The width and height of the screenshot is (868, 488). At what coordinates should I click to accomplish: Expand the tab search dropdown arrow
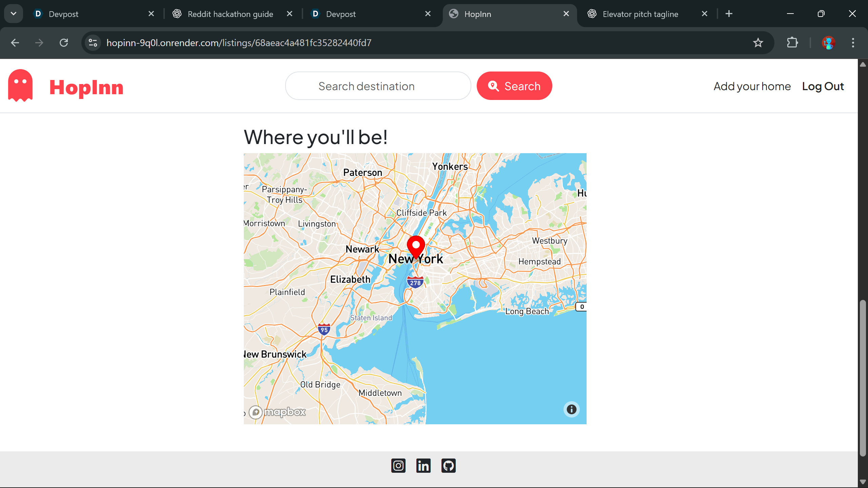coord(14,14)
